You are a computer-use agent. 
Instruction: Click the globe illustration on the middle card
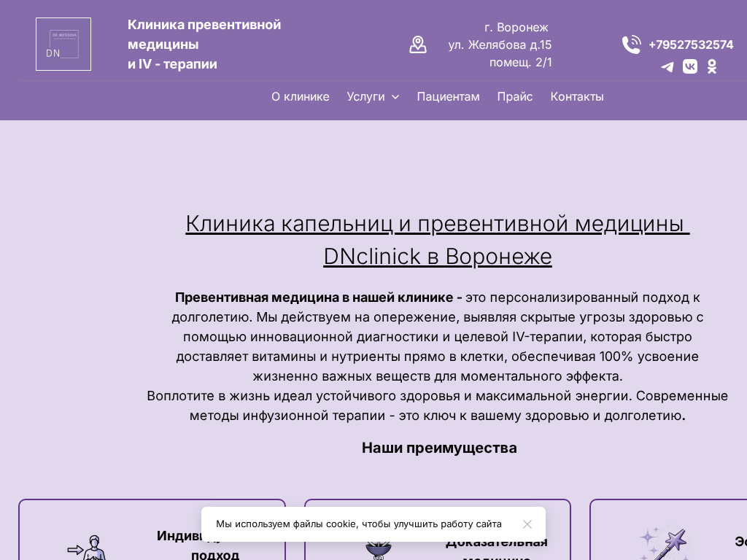[x=379, y=551]
